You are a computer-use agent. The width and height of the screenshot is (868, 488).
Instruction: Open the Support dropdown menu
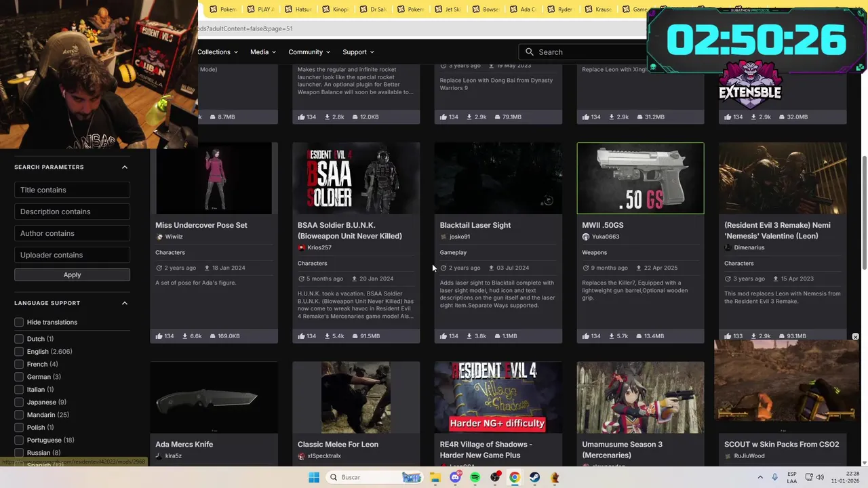coord(358,52)
